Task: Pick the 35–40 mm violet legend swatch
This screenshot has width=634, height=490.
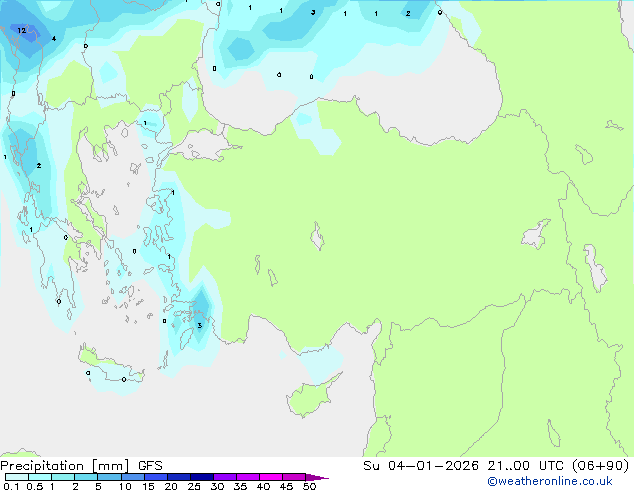Action: coord(248,477)
